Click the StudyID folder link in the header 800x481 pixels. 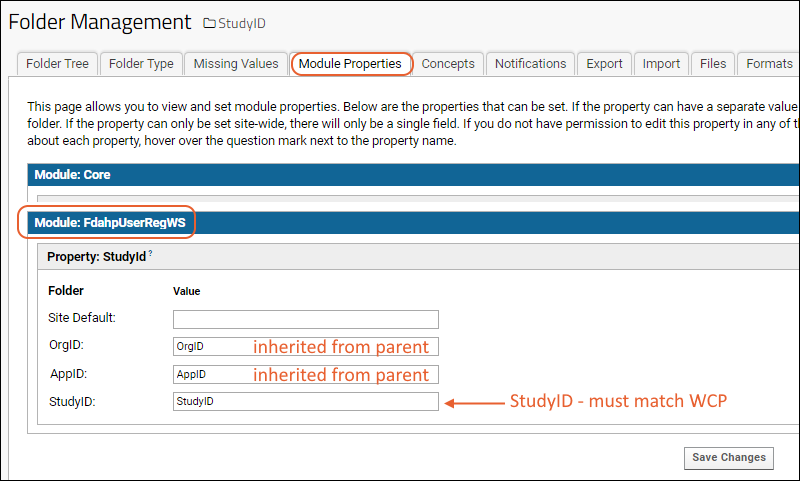[242, 23]
